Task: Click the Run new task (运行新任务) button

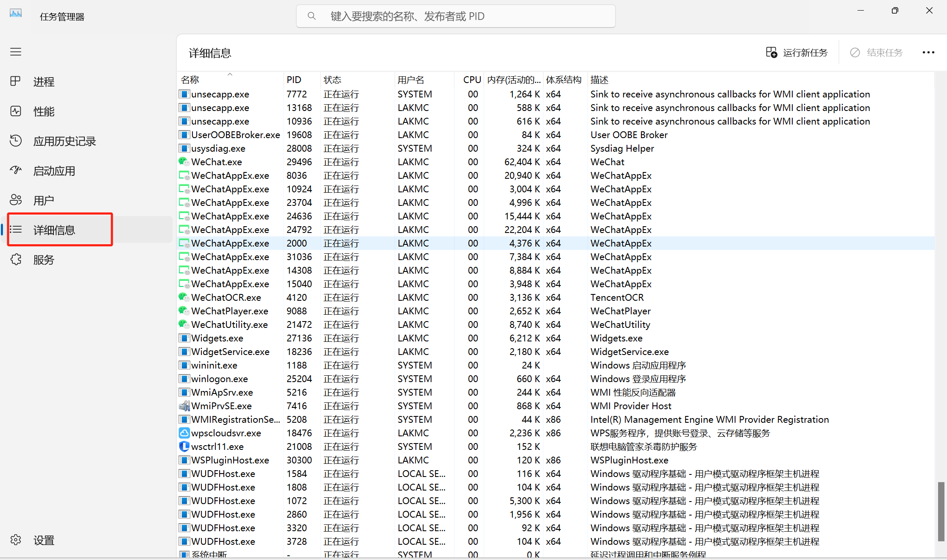Action: pyautogui.click(x=797, y=53)
